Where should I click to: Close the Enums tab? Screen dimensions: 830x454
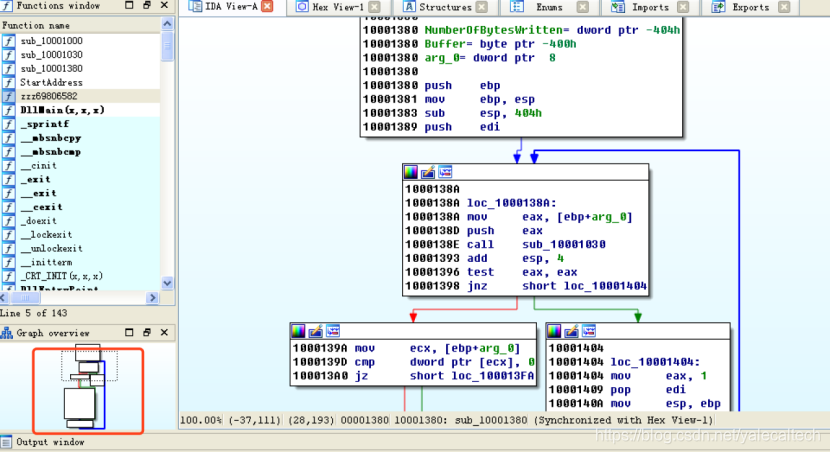[582, 7]
